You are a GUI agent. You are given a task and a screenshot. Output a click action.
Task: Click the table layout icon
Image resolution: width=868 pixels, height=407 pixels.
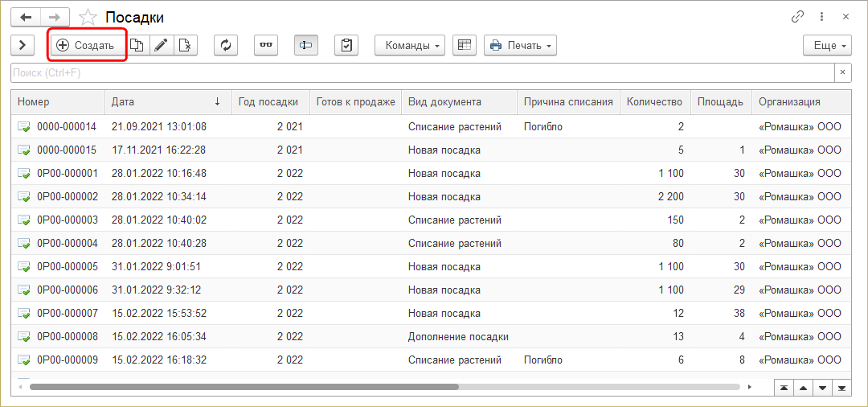click(465, 45)
